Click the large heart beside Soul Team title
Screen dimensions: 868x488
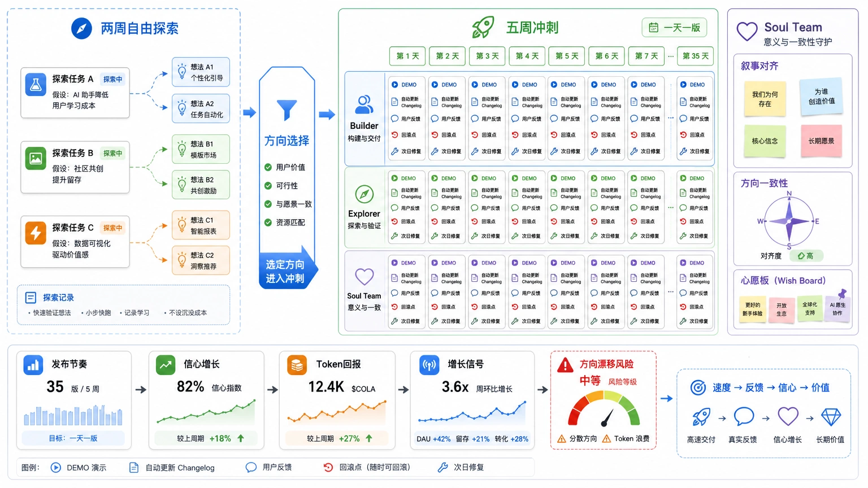pos(747,32)
